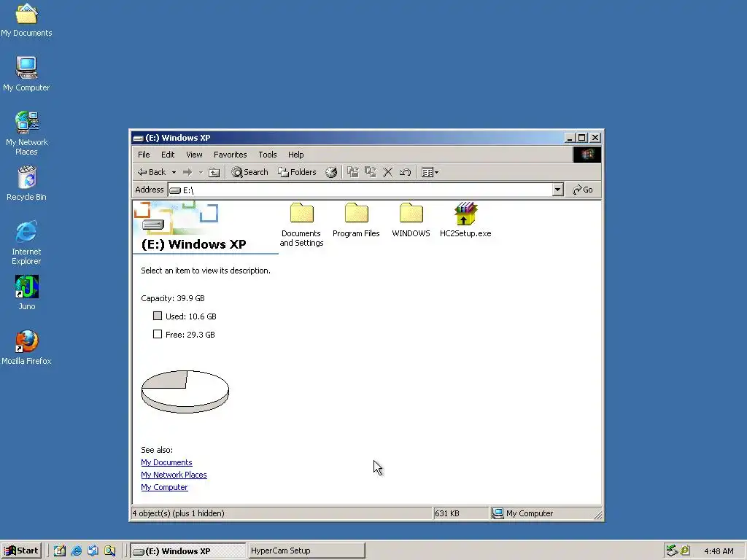Image resolution: width=747 pixels, height=560 pixels.
Task: Follow the My Network Places link
Action: tap(174, 475)
